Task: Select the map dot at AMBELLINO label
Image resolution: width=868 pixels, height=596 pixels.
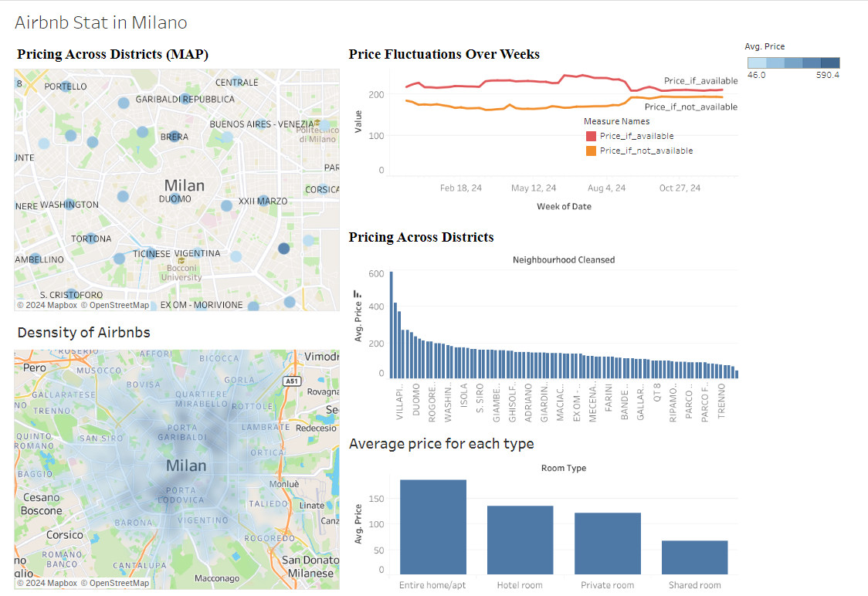Action: pyautogui.click(x=35, y=259)
